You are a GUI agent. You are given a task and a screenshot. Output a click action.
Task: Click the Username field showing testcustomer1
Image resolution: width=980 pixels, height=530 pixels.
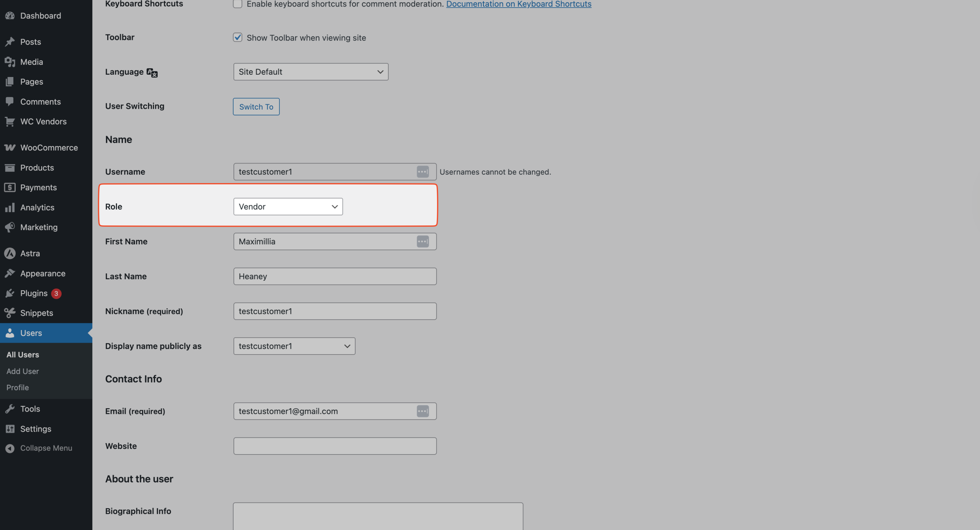(335, 172)
